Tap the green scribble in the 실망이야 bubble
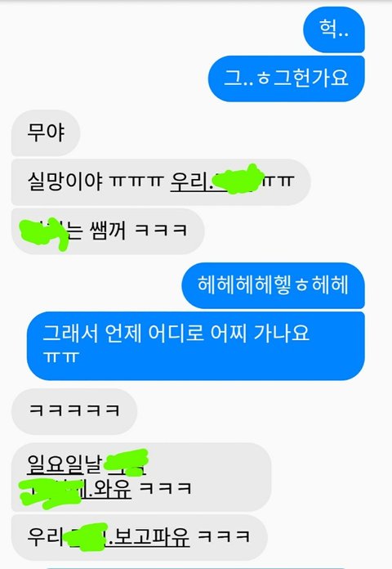The width and height of the screenshot is (392, 569). coord(238,178)
